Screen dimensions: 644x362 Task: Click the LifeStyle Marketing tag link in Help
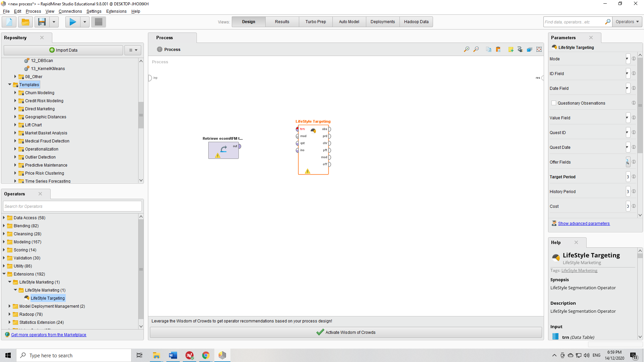pos(579,270)
